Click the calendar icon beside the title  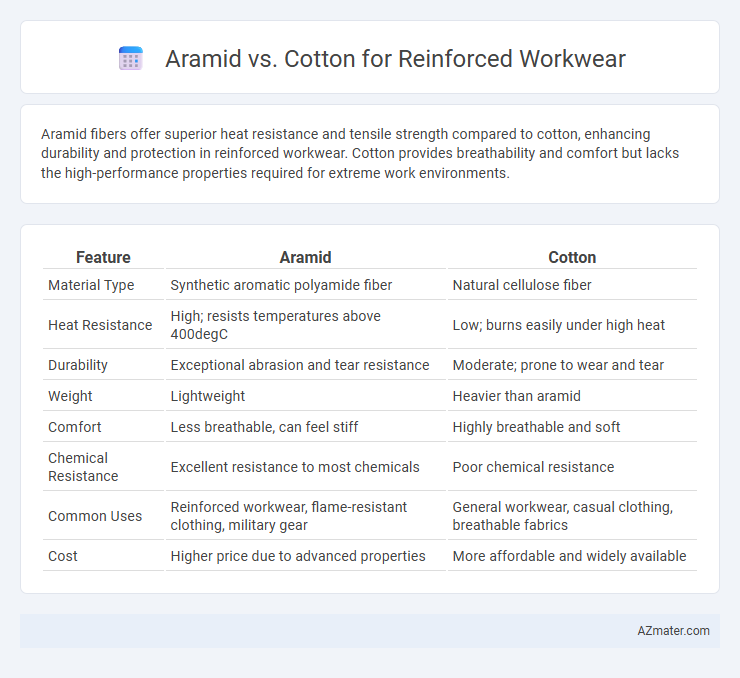tap(131, 59)
